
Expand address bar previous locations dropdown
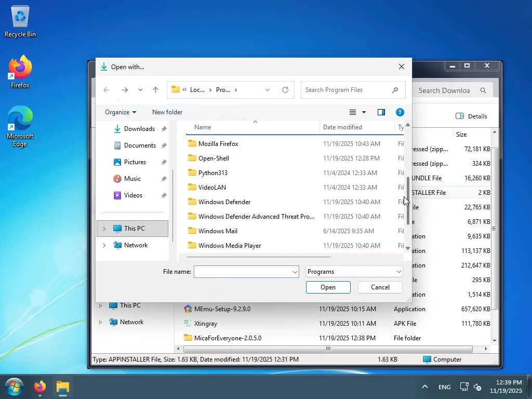click(268, 90)
